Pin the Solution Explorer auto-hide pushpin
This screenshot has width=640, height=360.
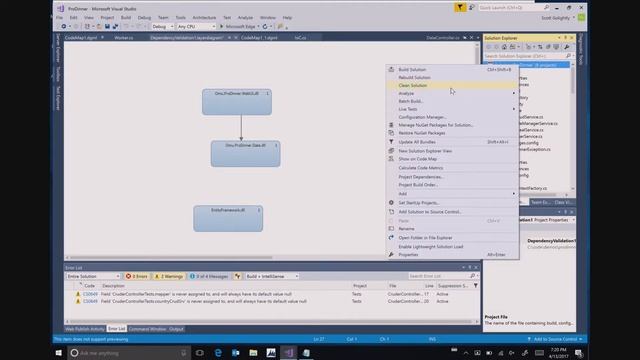pyautogui.click(x=565, y=38)
